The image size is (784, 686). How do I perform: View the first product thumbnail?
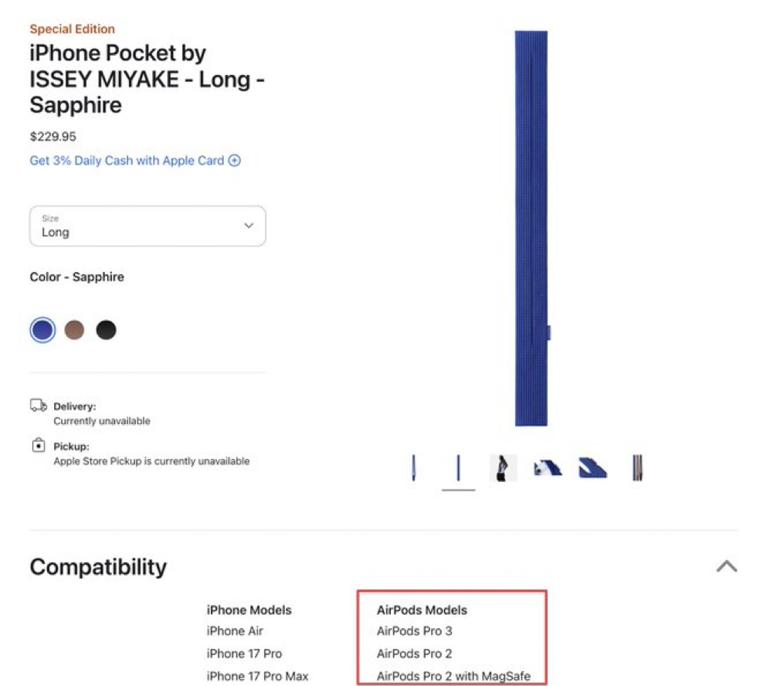(x=414, y=468)
